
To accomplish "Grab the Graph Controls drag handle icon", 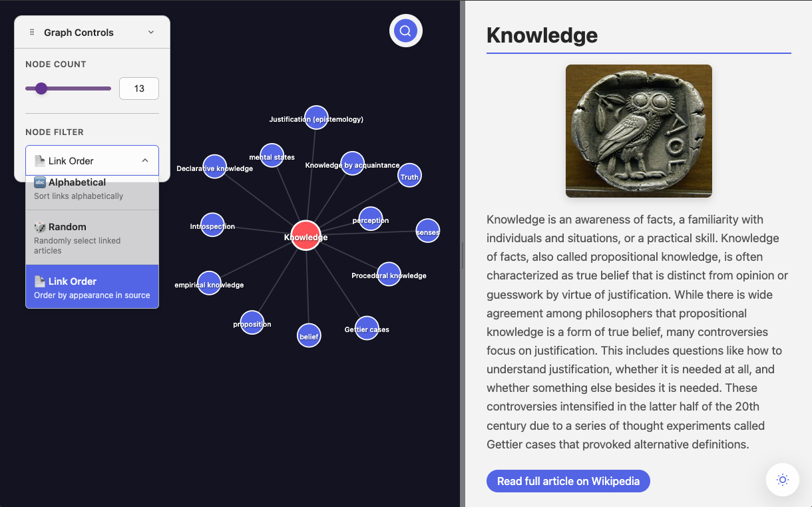I will point(32,32).
